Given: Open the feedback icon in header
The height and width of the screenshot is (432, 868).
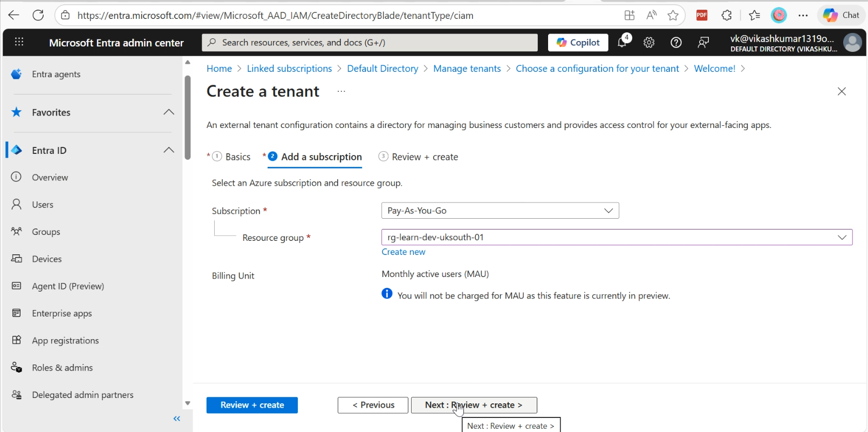Looking at the screenshot, I should (x=703, y=43).
